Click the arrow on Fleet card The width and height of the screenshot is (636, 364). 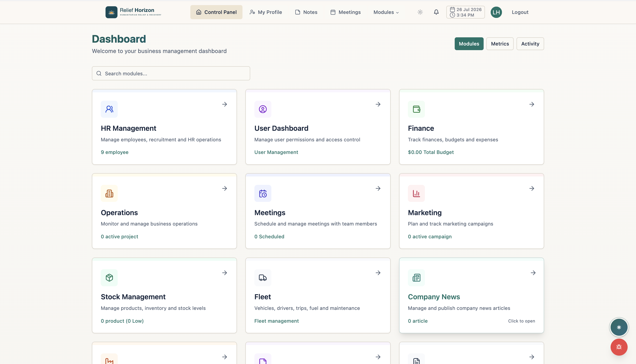point(378,273)
